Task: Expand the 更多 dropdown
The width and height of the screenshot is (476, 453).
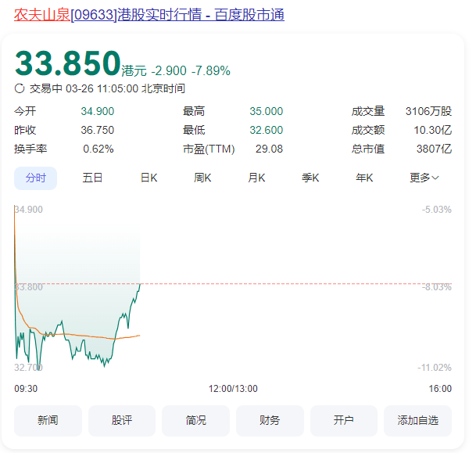Action: pyautogui.click(x=424, y=178)
